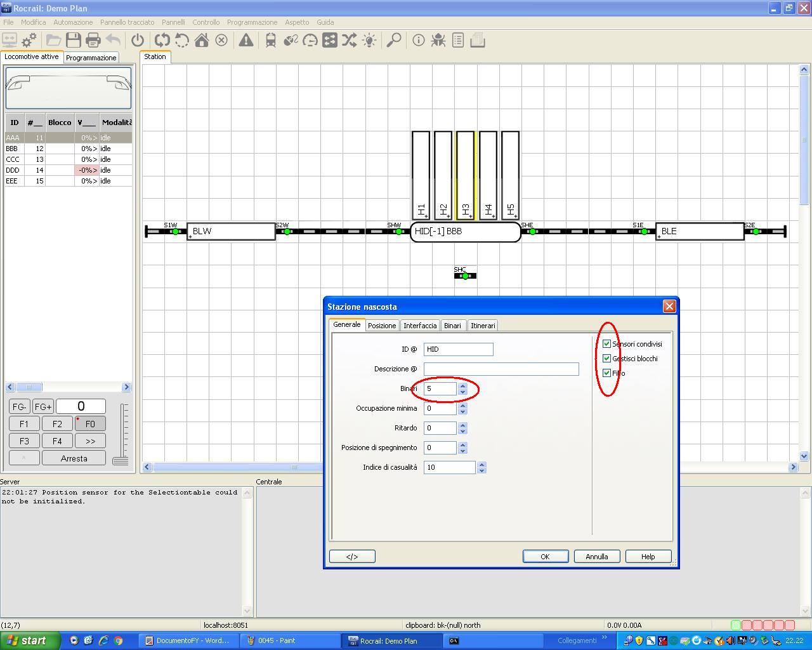
Task: Click the undo arrow icon
Action: [x=113, y=41]
